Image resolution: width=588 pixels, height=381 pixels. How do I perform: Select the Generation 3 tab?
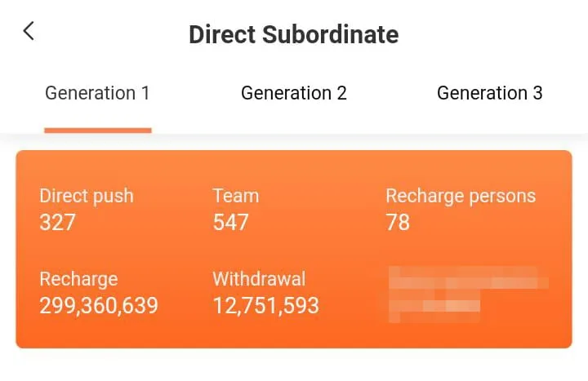point(489,93)
